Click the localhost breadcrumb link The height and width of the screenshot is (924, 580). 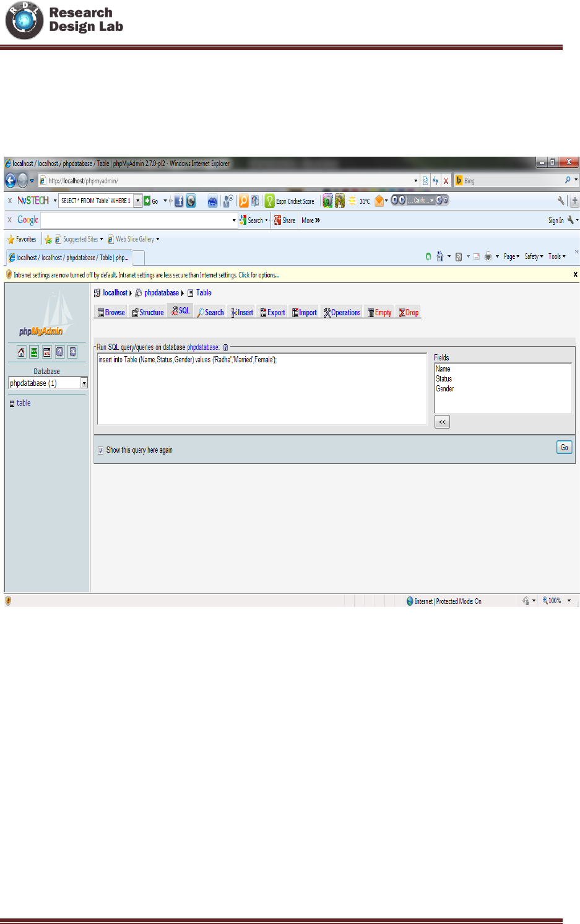pyautogui.click(x=115, y=293)
